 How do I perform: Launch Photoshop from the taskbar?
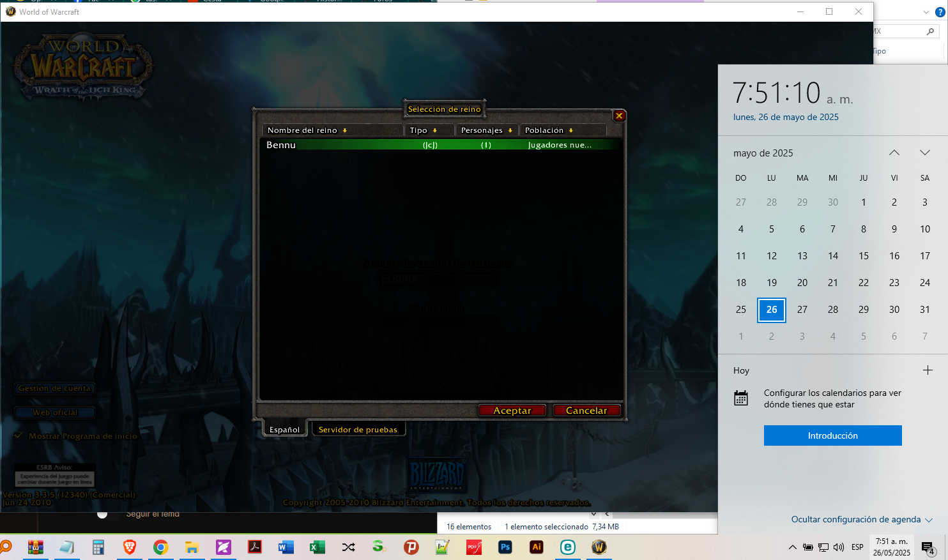click(505, 547)
